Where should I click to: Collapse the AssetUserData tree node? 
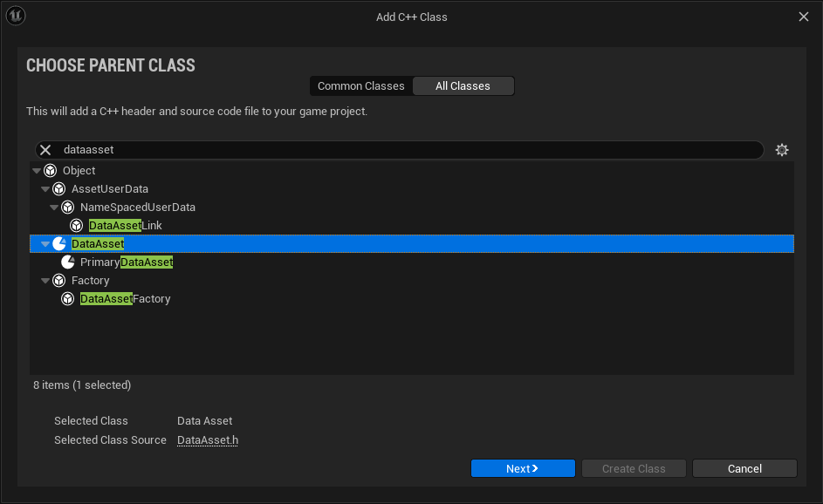click(x=45, y=189)
